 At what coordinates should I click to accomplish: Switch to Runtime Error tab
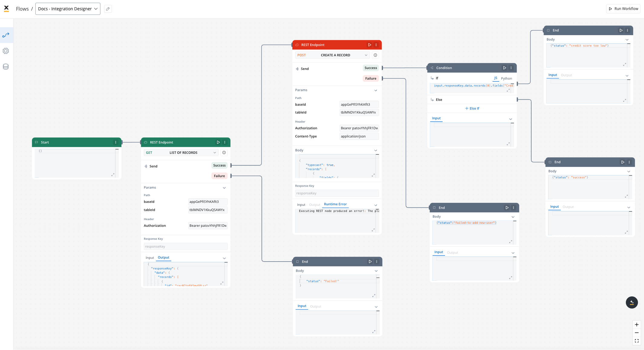tap(335, 204)
